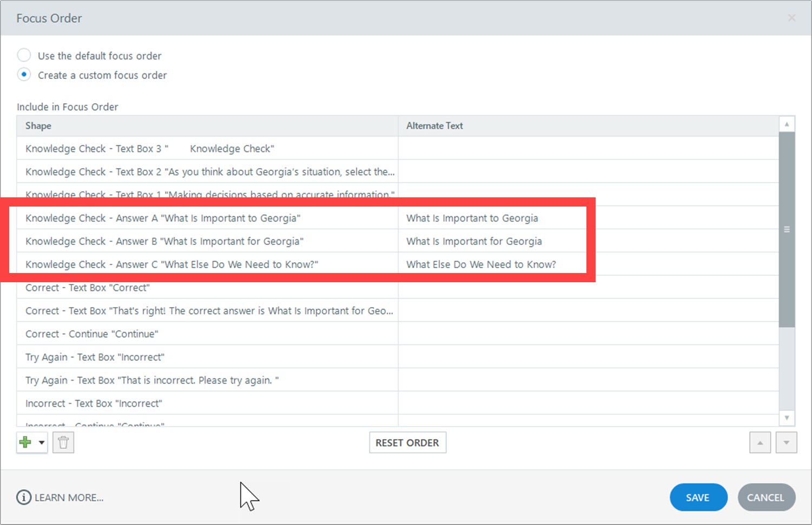Open the add shape dropdown arrow

point(42,442)
